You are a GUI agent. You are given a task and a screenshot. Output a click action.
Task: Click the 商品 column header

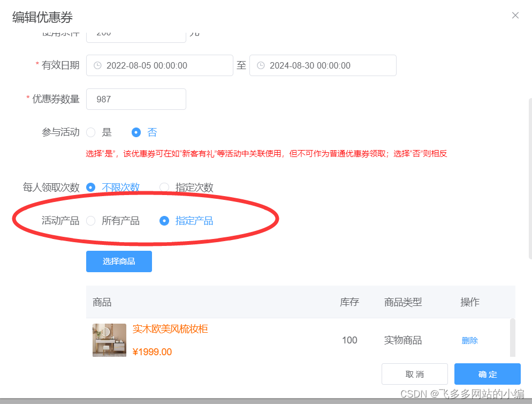[x=102, y=302]
